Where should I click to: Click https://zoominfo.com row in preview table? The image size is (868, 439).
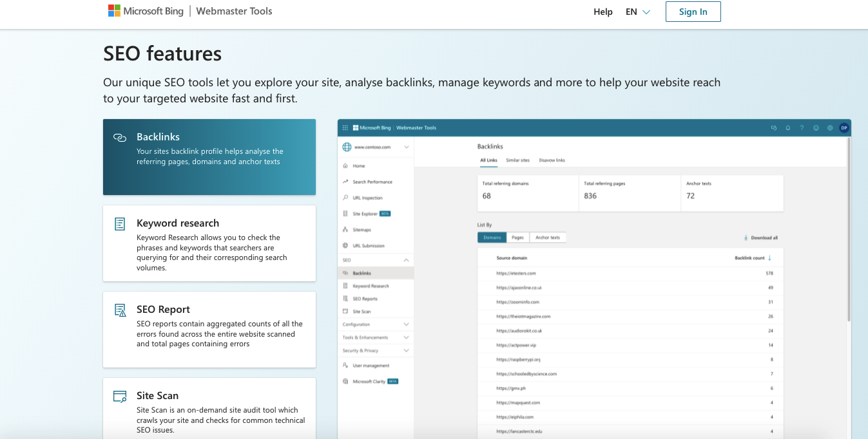point(630,302)
